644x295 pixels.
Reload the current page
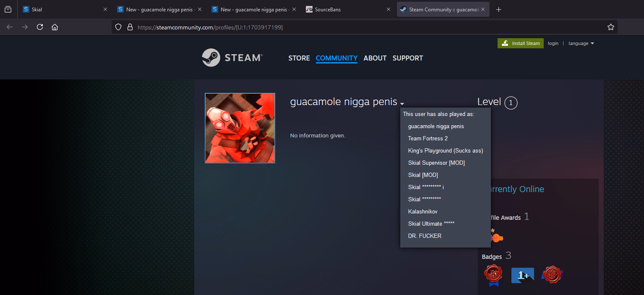coord(40,27)
